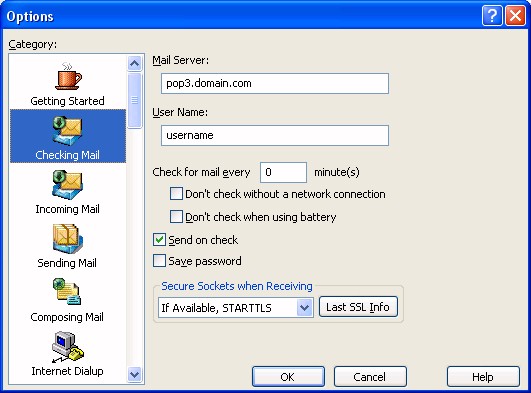Uncheck the Send on check checkbox
The height and width of the screenshot is (393, 531).
click(x=159, y=240)
